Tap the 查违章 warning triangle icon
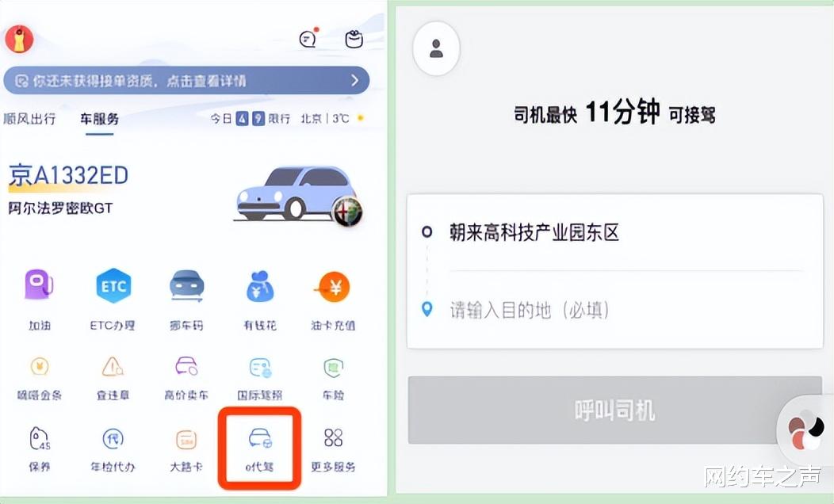The width and height of the screenshot is (834, 504). (x=113, y=366)
